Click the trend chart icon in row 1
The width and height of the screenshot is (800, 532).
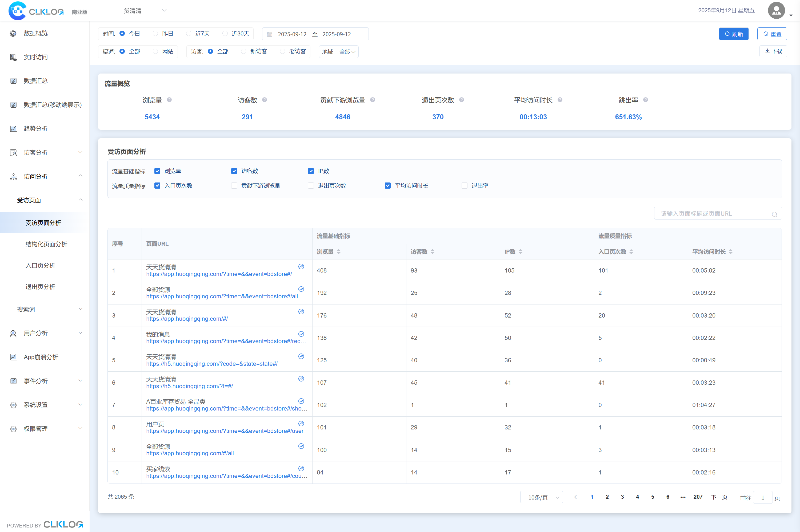point(301,267)
